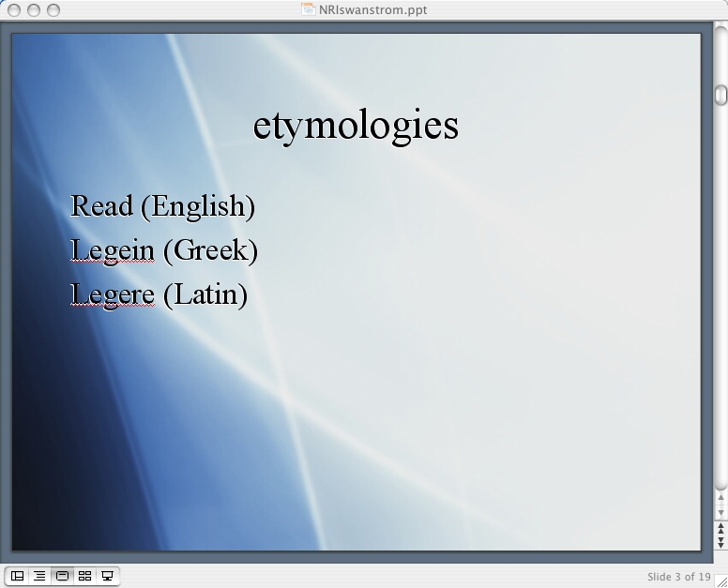Viewport: 728px width, 588px height.
Task: Go to the previous slide with double-up arrows
Action: click(x=721, y=528)
